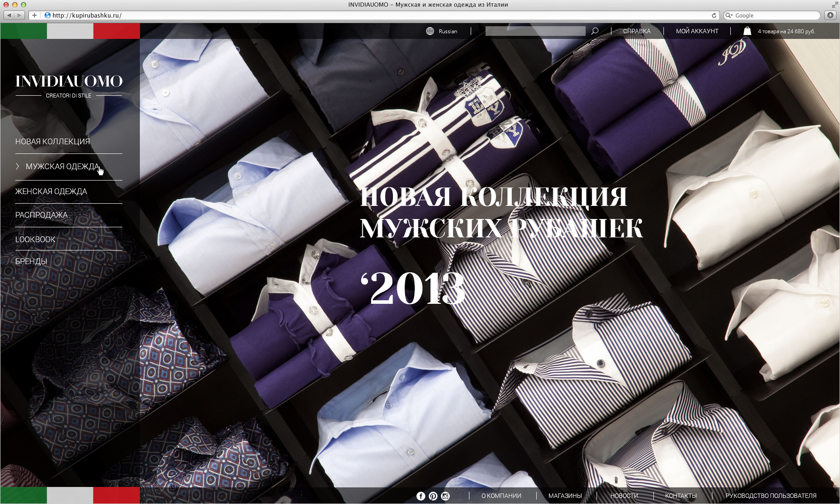This screenshot has height=504, width=840.
Task: Open the Instagram social icon in the footer
Action: tap(445, 496)
